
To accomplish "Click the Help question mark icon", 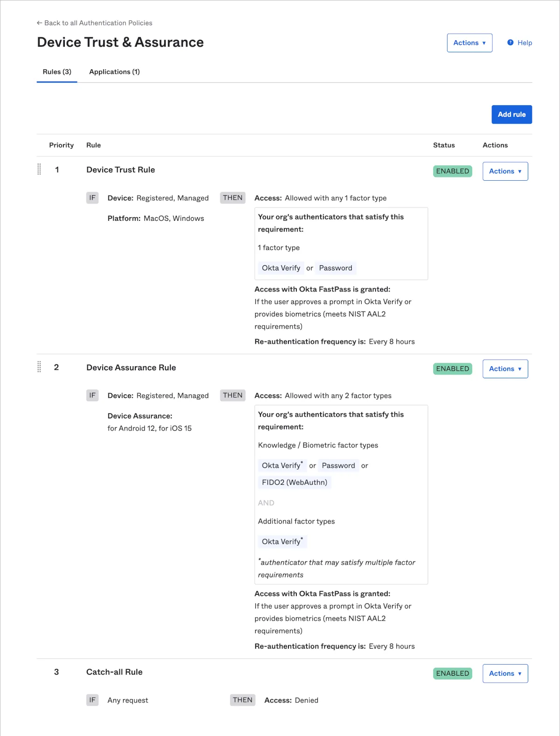I will (511, 42).
